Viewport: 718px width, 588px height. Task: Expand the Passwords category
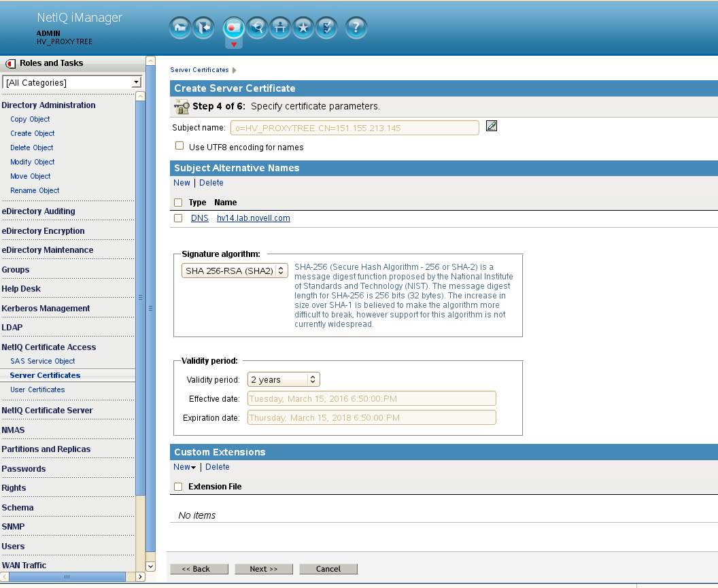pos(24,469)
